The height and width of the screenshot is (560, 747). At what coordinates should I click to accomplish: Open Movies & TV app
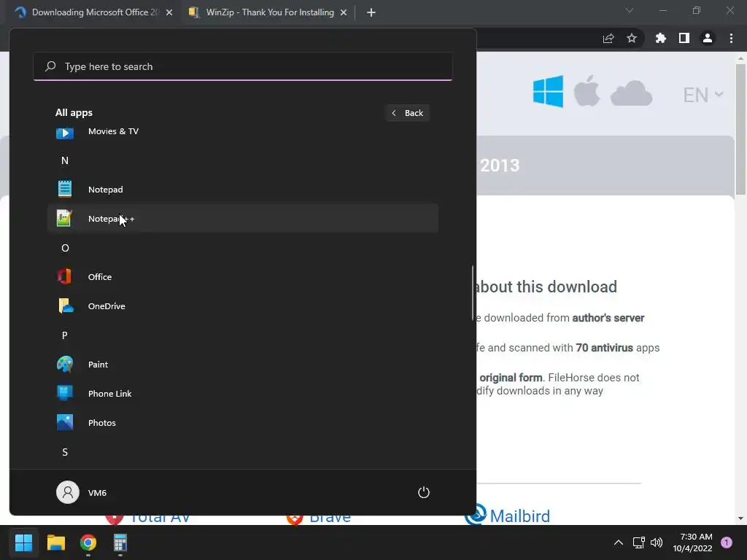(242, 131)
